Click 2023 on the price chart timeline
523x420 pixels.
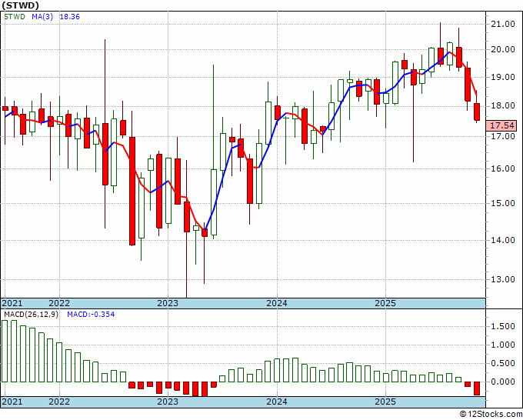168,303
